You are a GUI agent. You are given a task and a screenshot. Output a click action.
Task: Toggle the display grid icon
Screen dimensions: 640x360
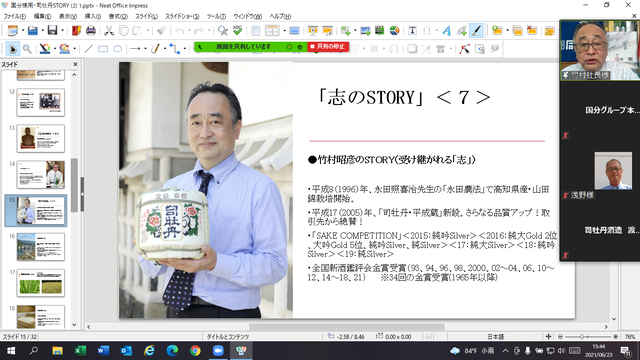256,31
